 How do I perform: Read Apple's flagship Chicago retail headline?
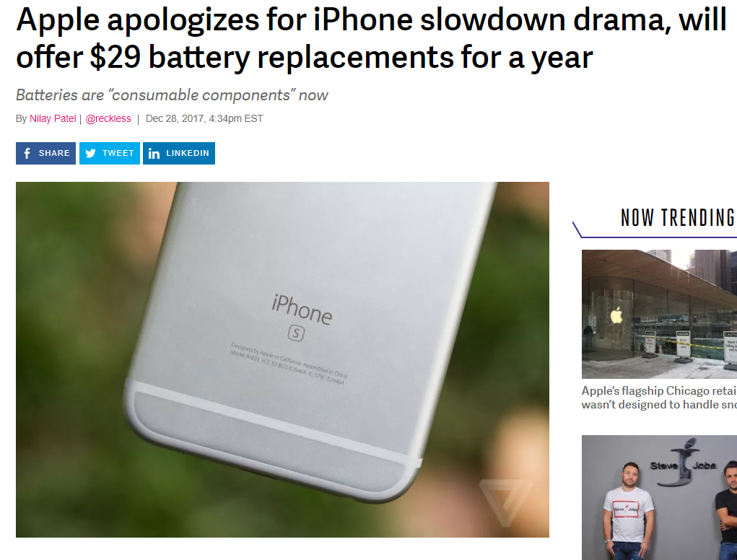(x=659, y=398)
